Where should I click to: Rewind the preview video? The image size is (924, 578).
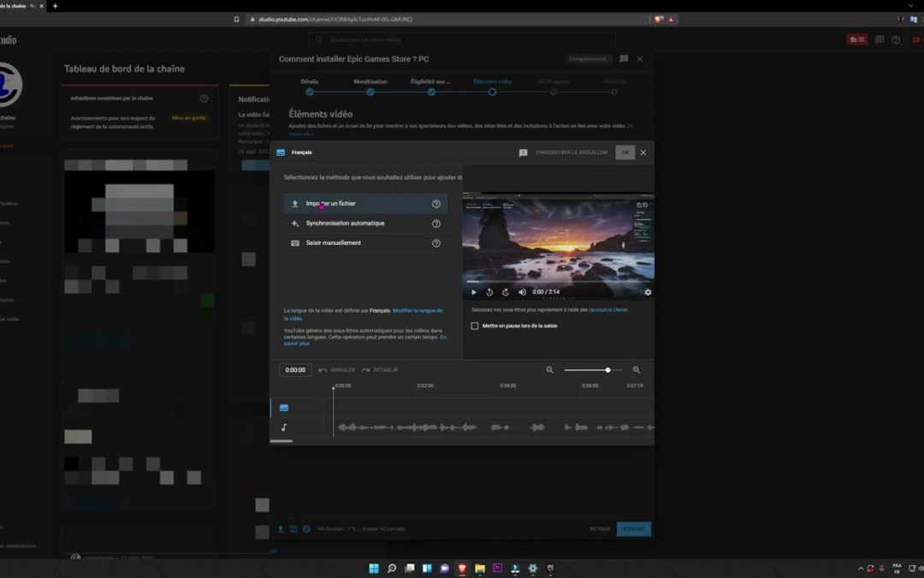pos(489,292)
